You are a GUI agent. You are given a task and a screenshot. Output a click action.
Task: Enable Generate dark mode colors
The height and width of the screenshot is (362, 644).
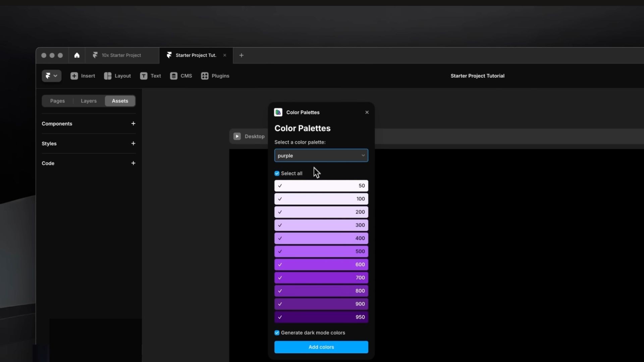pos(277,333)
